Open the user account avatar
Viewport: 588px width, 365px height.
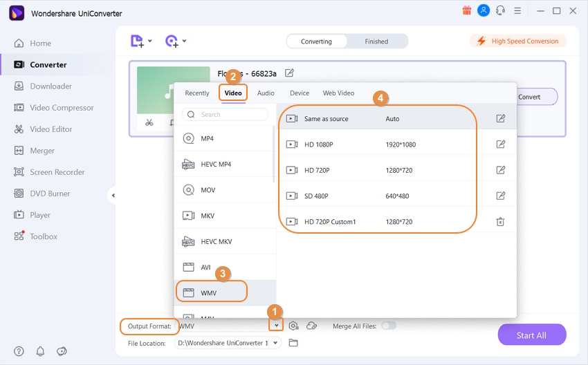pos(484,10)
